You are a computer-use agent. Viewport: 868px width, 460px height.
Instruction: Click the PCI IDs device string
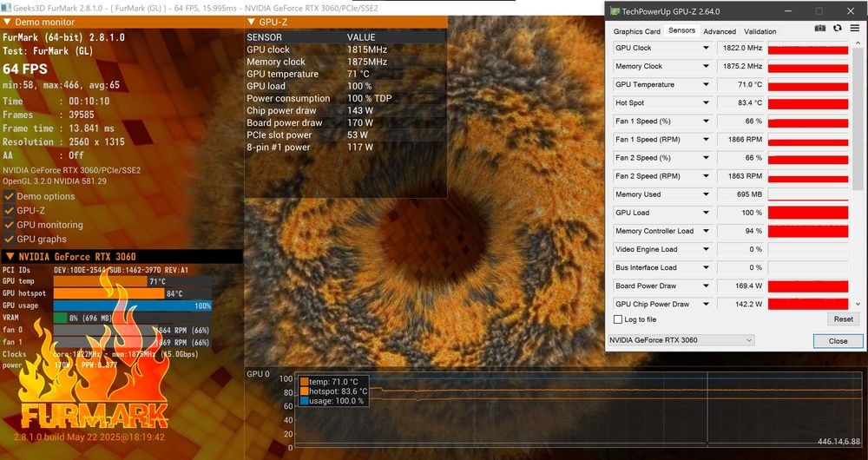coord(122,270)
